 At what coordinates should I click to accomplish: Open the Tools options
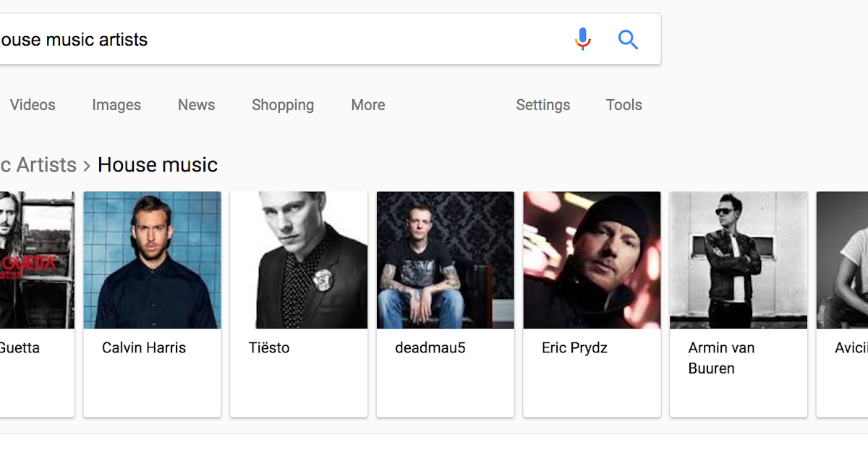pyautogui.click(x=624, y=105)
